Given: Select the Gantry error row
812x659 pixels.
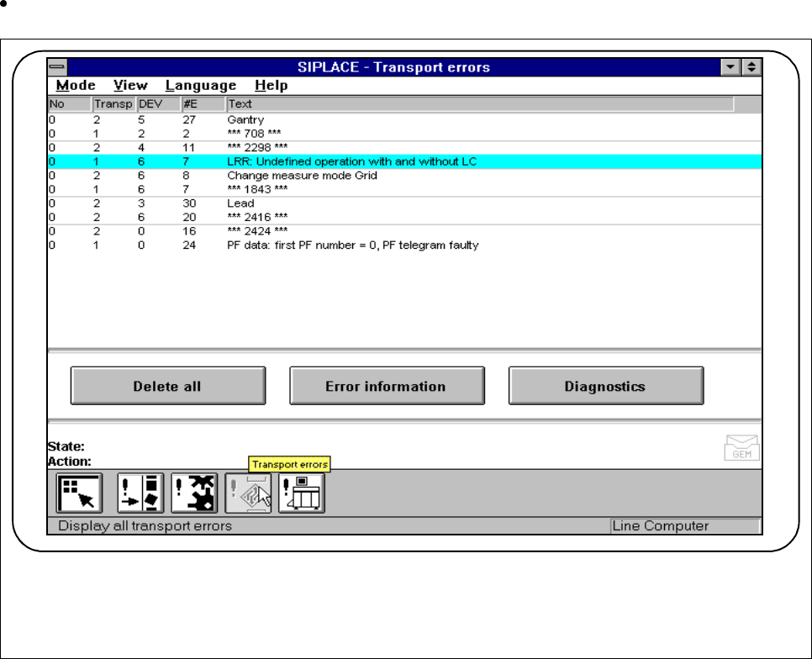Looking at the screenshot, I should tap(404, 119).
